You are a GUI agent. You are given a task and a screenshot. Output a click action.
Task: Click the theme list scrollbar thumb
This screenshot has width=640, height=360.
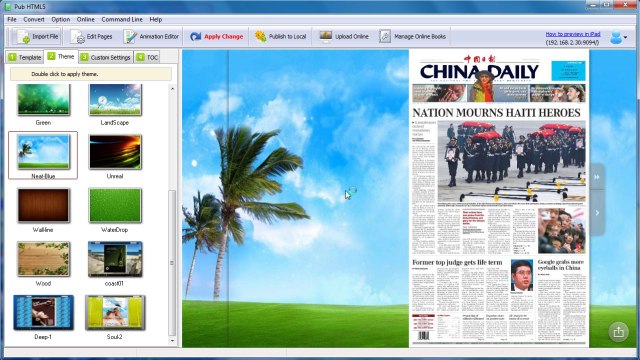pyautogui.click(x=172, y=263)
